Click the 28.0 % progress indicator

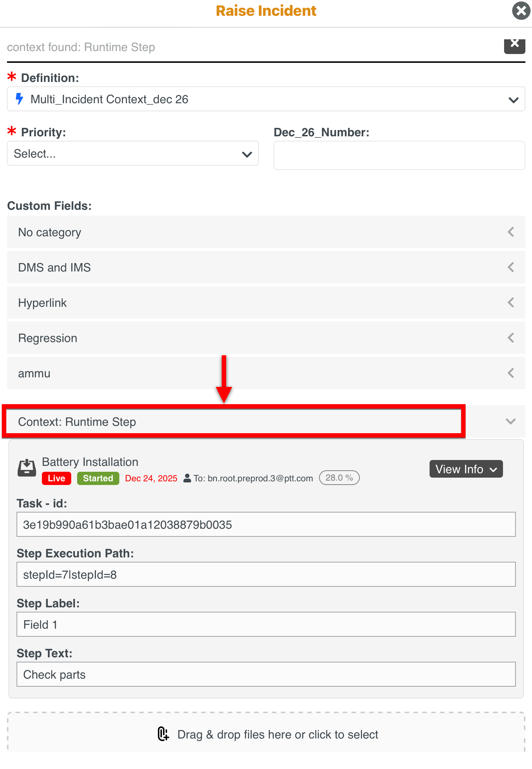pyautogui.click(x=339, y=478)
